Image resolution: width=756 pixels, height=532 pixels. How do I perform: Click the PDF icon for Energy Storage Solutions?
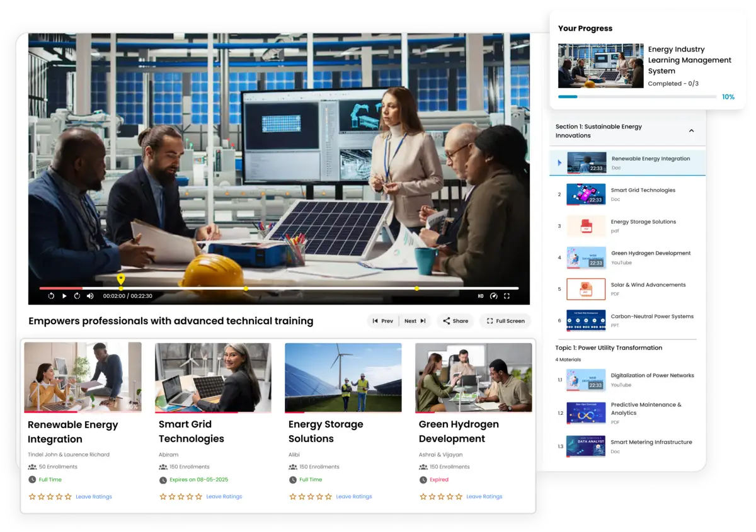coord(585,225)
